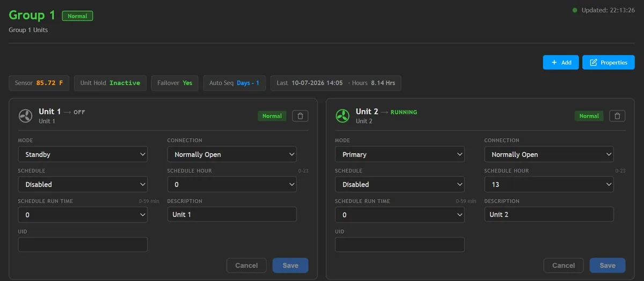Save Unit 1 settings

pyautogui.click(x=290, y=265)
